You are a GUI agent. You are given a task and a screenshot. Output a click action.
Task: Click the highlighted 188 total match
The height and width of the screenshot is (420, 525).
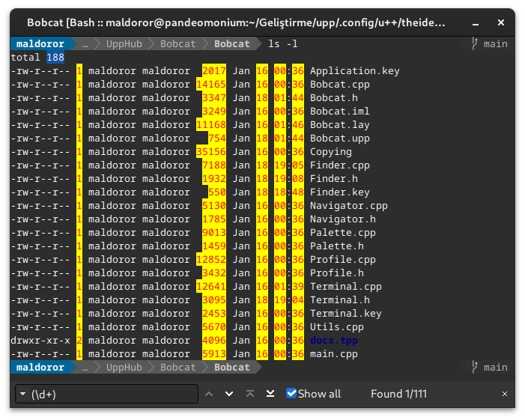coord(55,58)
